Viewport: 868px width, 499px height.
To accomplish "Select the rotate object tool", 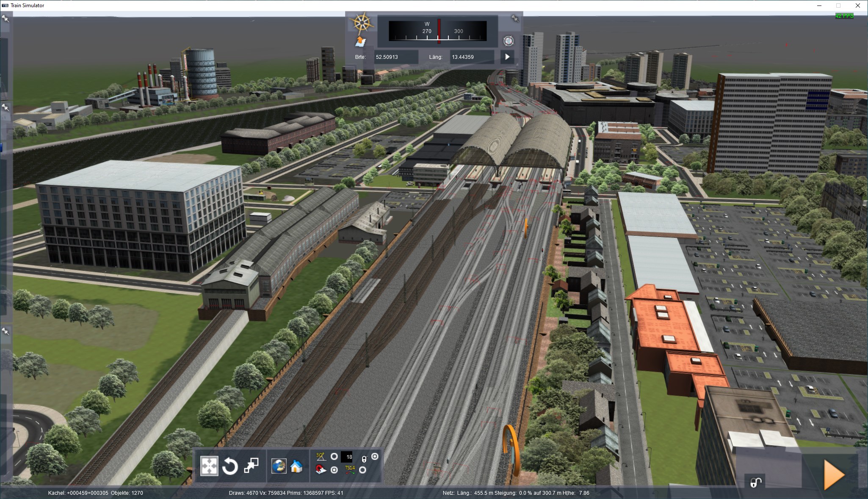I will [230, 466].
